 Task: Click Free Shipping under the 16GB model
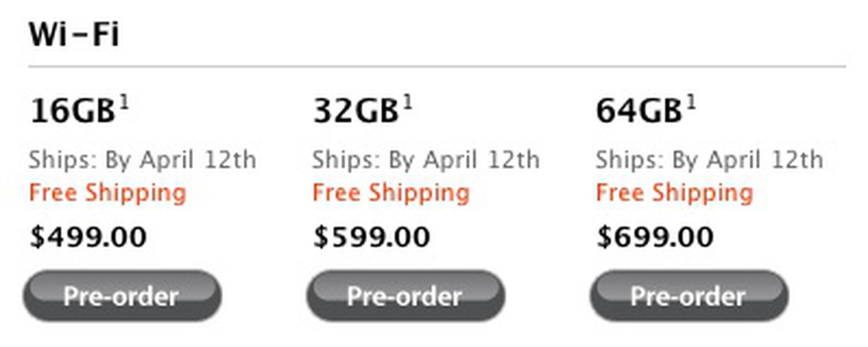[x=107, y=193]
